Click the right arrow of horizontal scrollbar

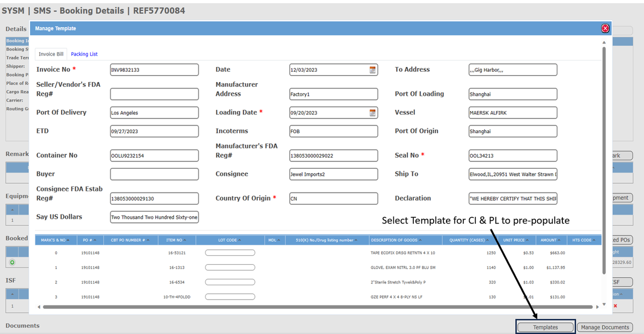click(x=597, y=307)
